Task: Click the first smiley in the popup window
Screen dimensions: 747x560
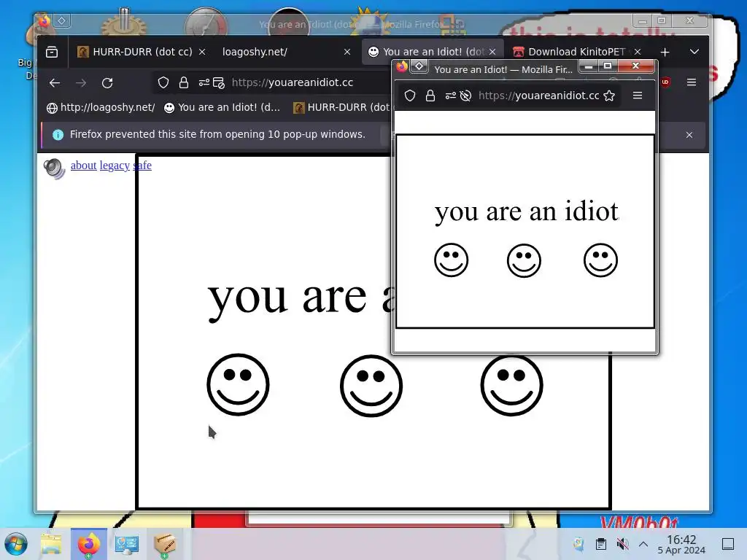Action: click(x=451, y=260)
